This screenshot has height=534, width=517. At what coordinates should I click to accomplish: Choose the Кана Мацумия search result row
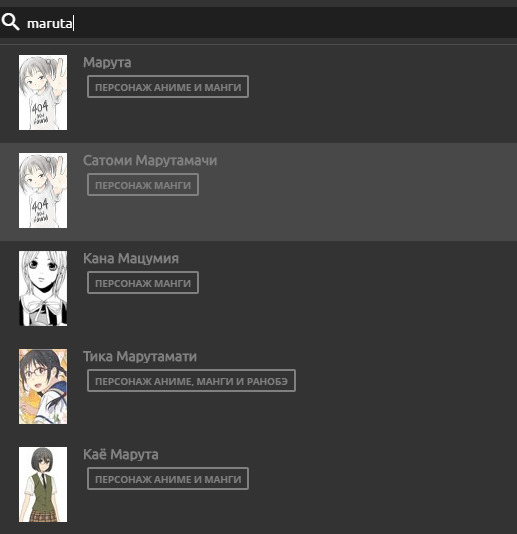tap(258, 290)
